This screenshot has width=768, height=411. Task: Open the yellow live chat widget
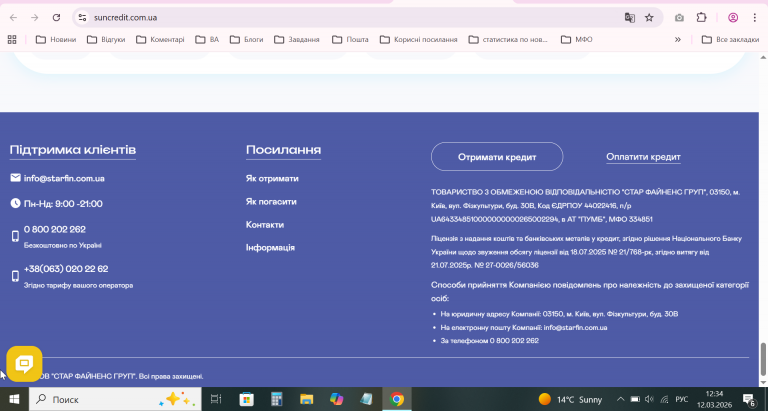pyautogui.click(x=24, y=363)
